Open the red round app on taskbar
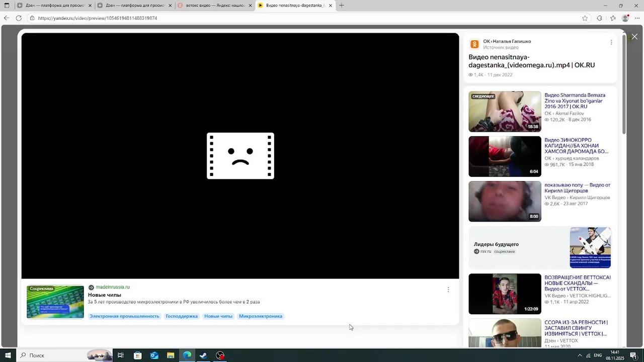 (220, 355)
